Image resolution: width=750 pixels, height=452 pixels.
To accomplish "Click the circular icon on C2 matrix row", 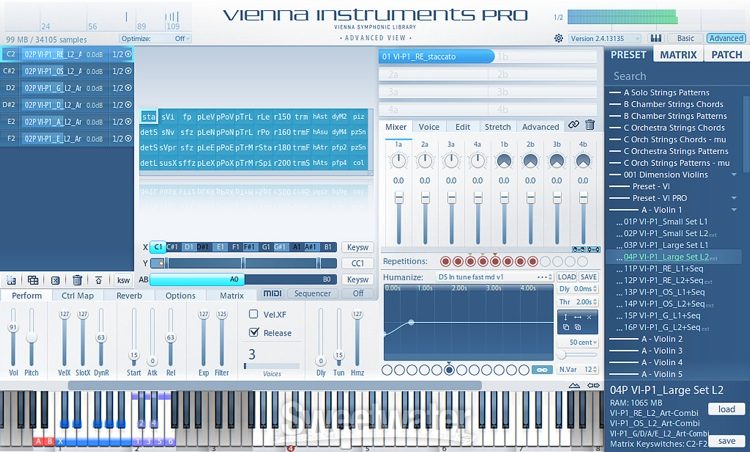I will coord(128,54).
